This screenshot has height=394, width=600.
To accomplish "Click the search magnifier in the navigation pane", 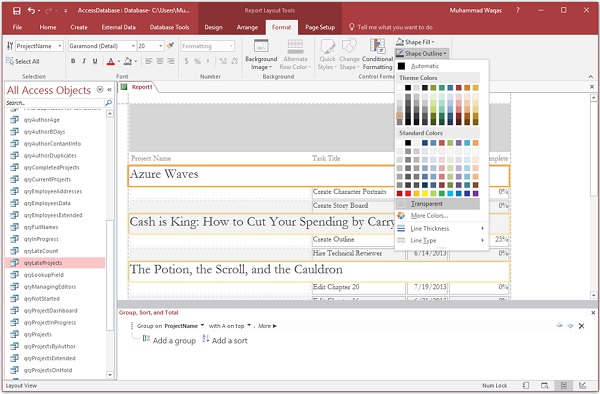I will 109,103.
